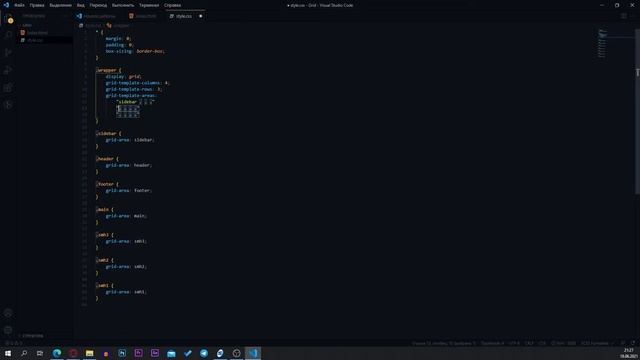This screenshot has height=360, width=640.
Task: Open the Extensions view
Action: pyautogui.click(x=8, y=88)
